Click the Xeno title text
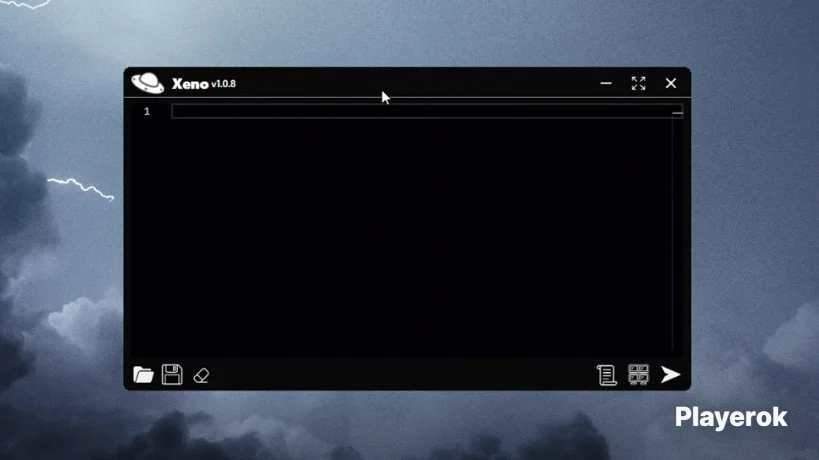The height and width of the screenshot is (460, 819). (x=189, y=84)
